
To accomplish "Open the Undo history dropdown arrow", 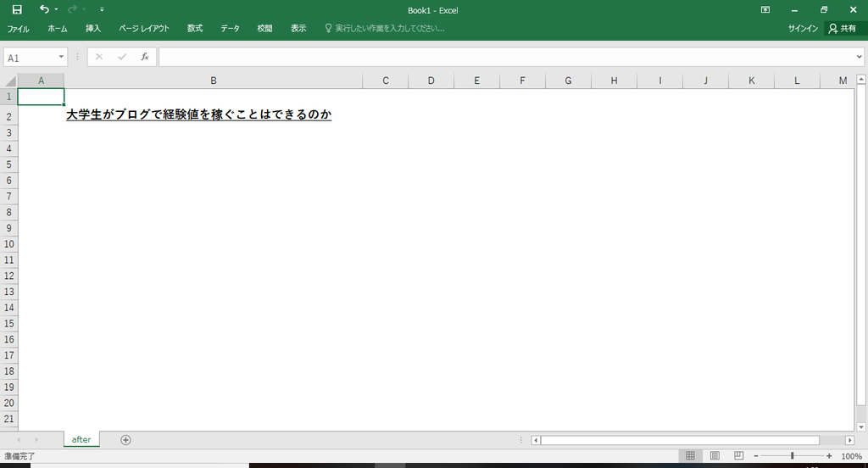I will click(56, 9).
